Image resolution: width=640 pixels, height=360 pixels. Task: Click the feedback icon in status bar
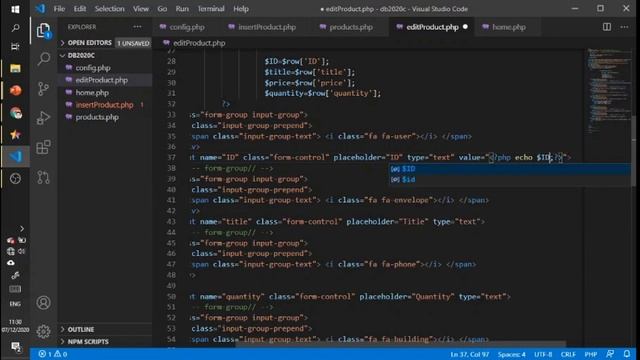tap(610, 354)
